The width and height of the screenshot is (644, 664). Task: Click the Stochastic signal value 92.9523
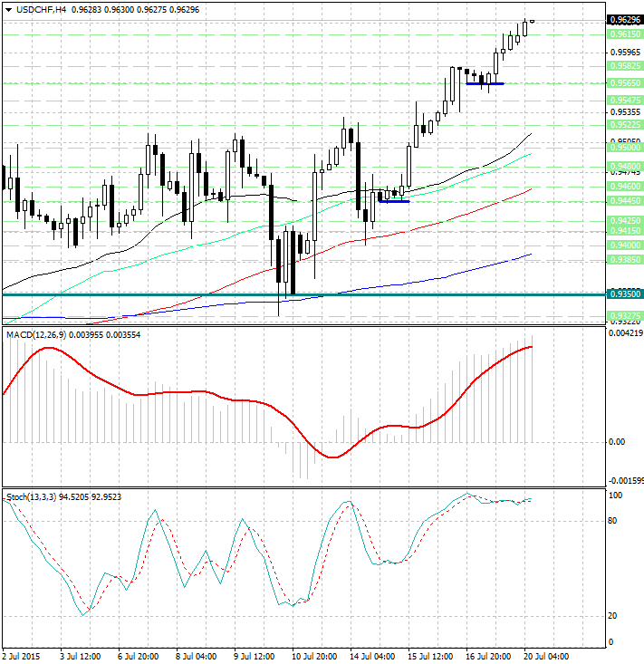tap(106, 497)
